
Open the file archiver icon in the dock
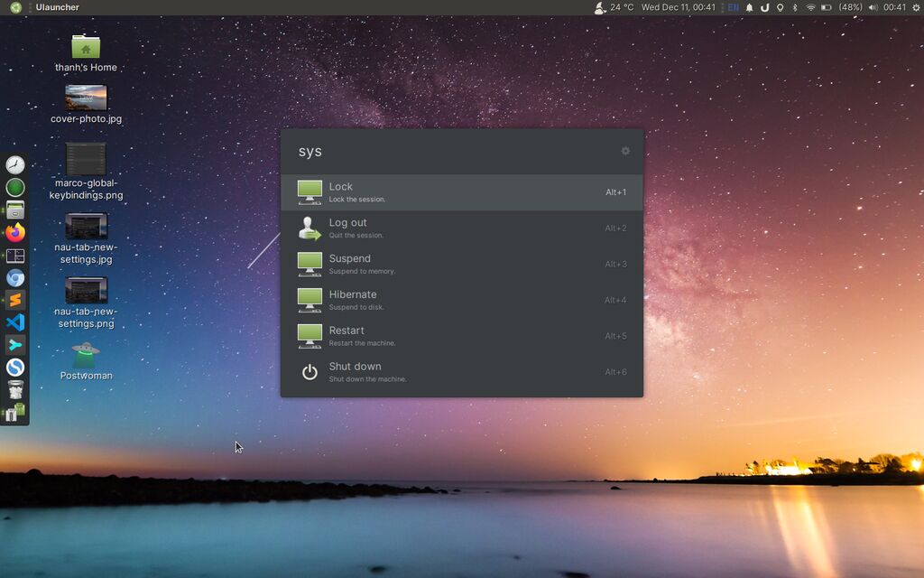coord(14,210)
